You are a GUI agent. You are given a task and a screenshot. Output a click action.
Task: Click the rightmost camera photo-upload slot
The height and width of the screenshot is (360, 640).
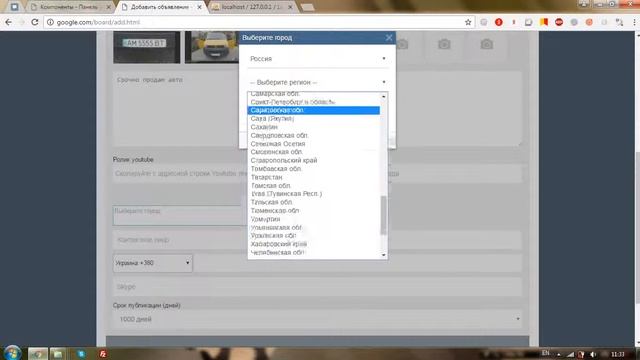pos(487,44)
